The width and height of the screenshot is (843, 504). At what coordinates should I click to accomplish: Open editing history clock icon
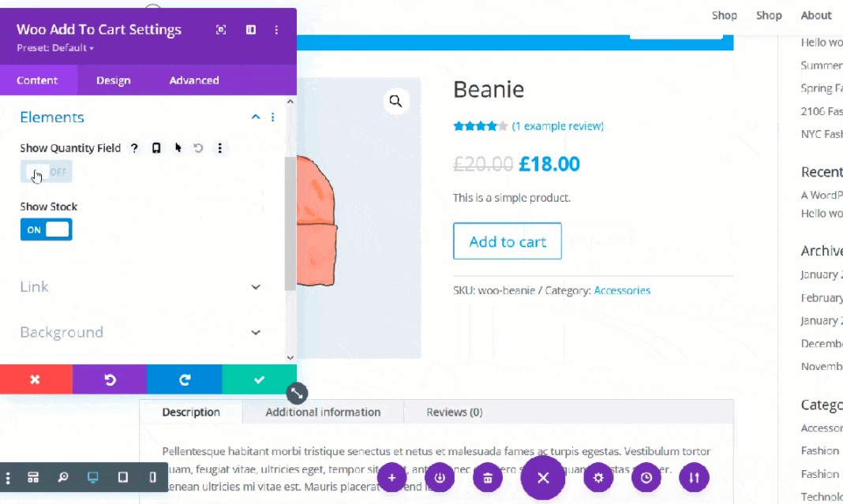click(646, 477)
